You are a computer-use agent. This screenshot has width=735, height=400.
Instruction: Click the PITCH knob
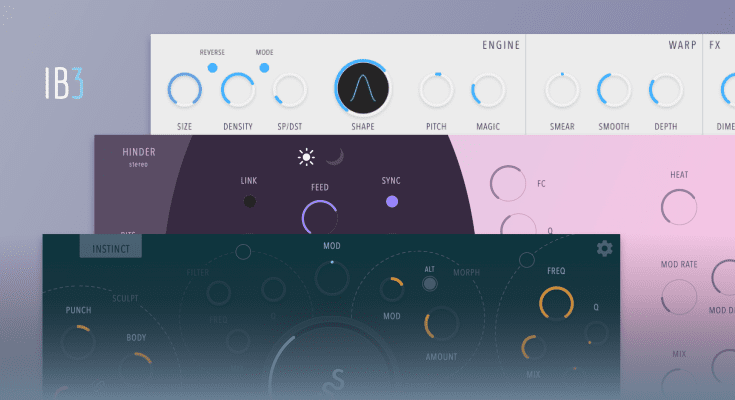pos(436,91)
